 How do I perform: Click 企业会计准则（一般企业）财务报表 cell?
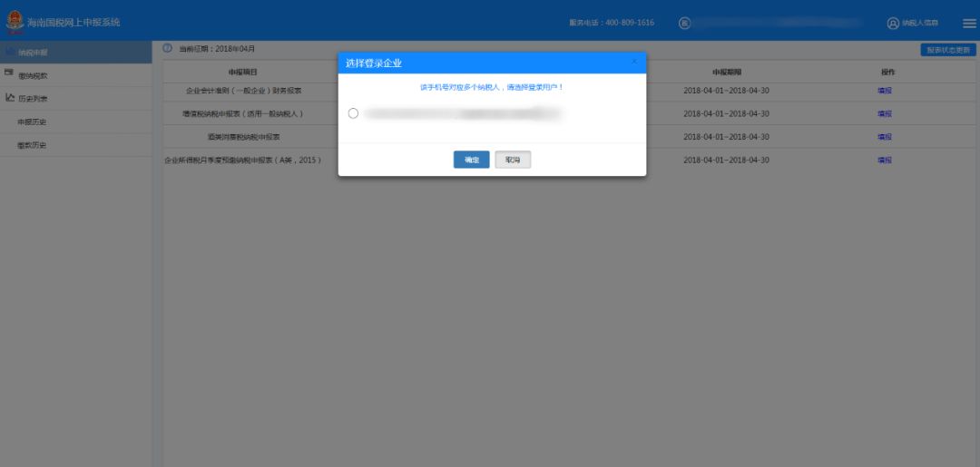pyautogui.click(x=244, y=91)
